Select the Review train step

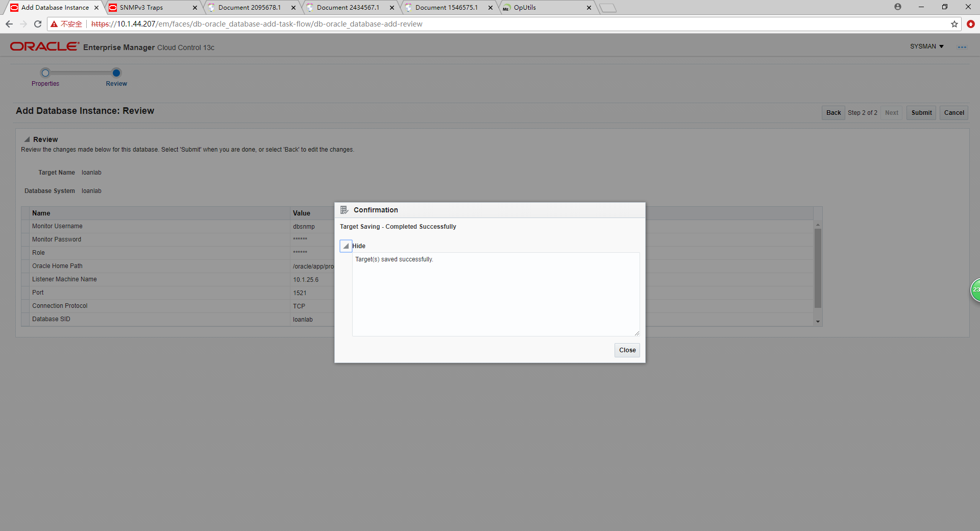tap(116, 73)
